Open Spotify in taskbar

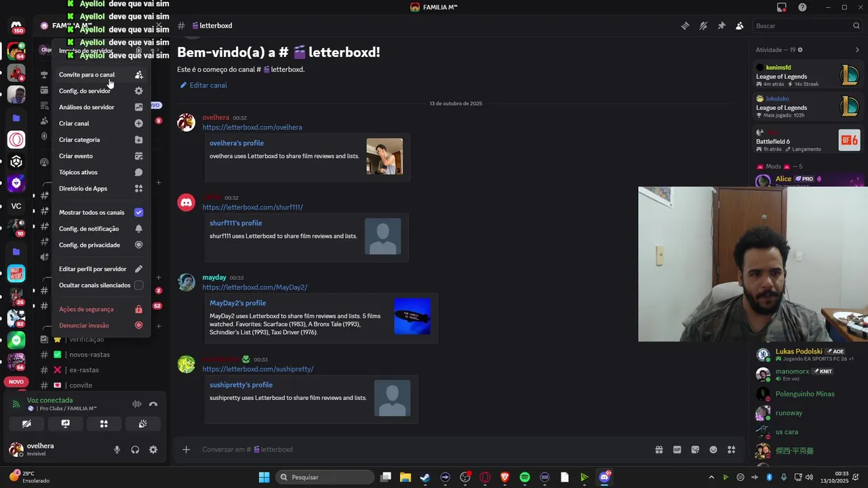pos(525,477)
